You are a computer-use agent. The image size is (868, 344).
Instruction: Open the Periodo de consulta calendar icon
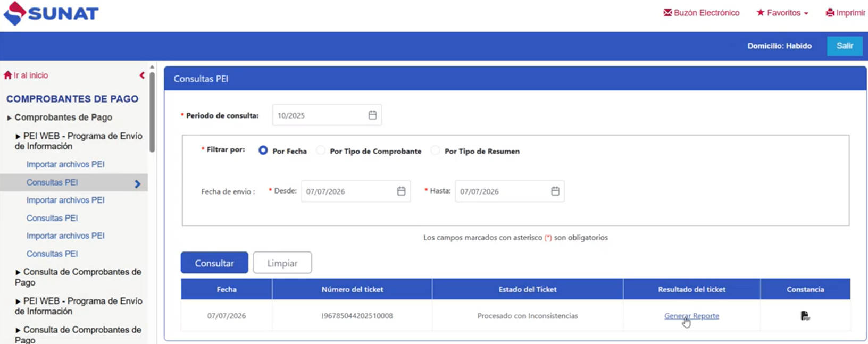pyautogui.click(x=372, y=115)
